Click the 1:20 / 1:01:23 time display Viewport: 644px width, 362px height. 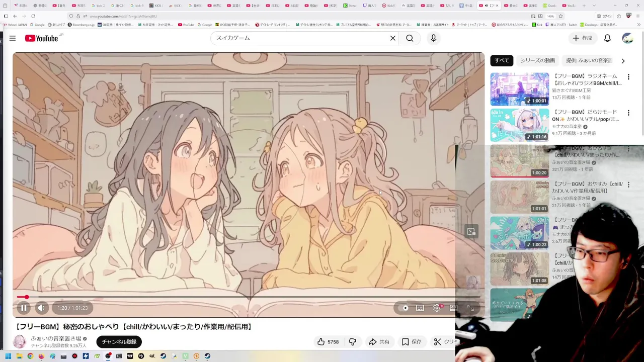[72, 308]
